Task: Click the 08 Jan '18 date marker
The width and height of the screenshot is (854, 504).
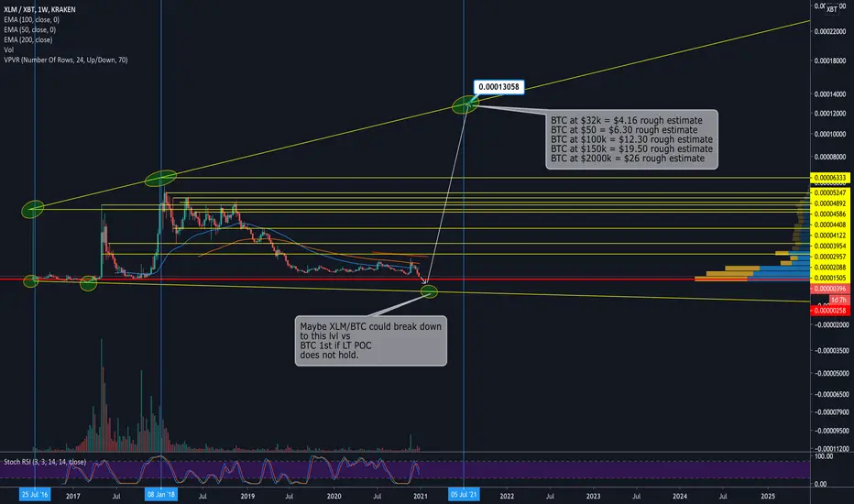Action: tap(161, 495)
